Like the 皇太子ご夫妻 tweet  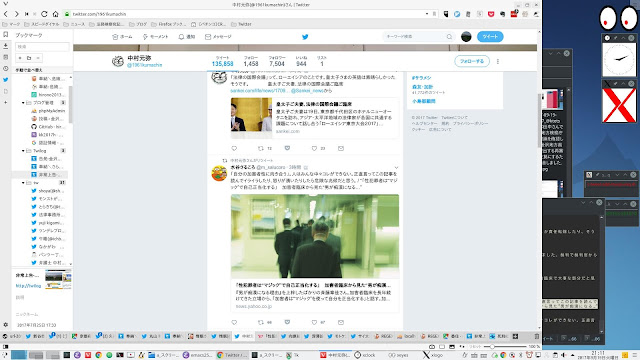tap(314, 149)
